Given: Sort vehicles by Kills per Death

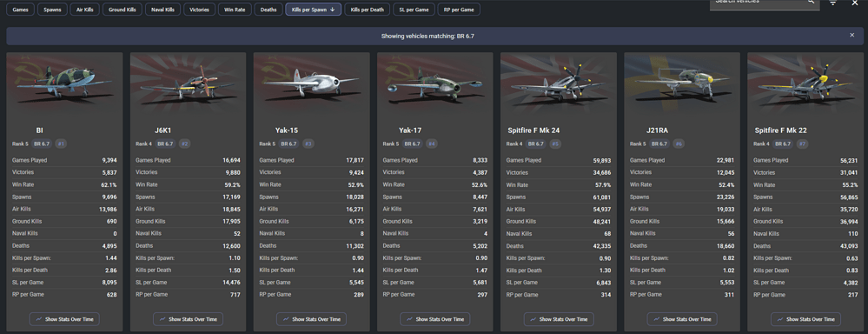Looking at the screenshot, I should tap(367, 10).
